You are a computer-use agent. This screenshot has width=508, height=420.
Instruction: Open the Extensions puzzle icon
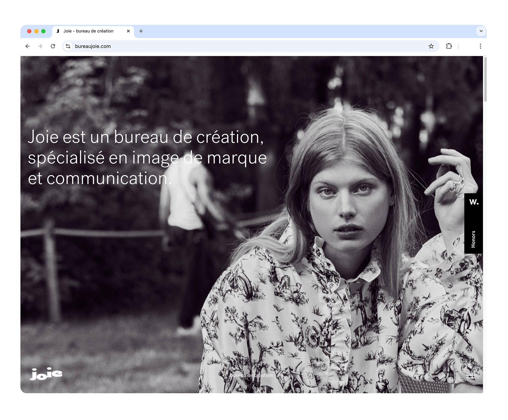tap(449, 46)
